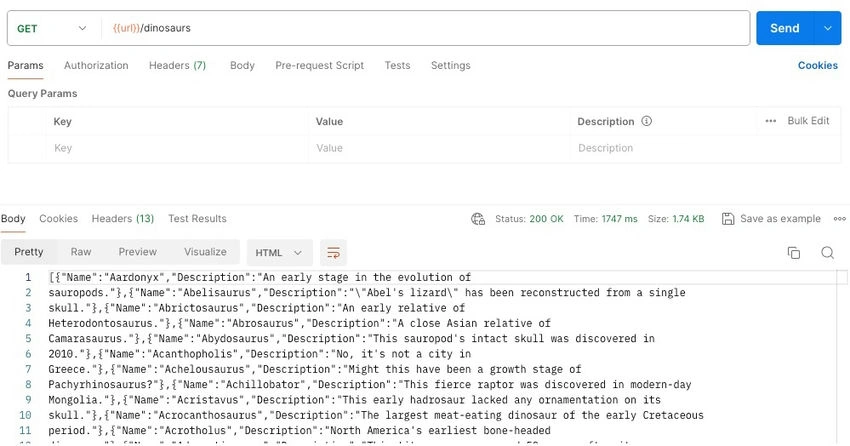
Task: Click the save icon beside Save as example
Action: point(728,219)
